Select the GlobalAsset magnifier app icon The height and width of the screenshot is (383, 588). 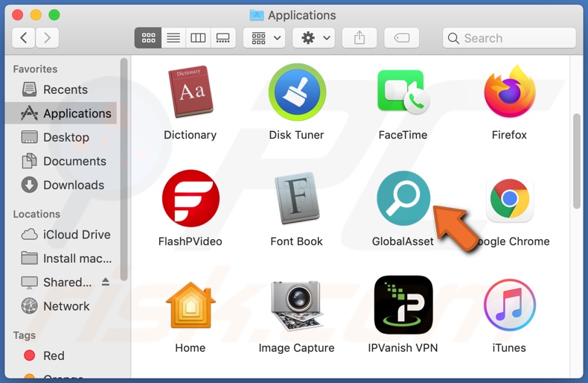pos(403,198)
